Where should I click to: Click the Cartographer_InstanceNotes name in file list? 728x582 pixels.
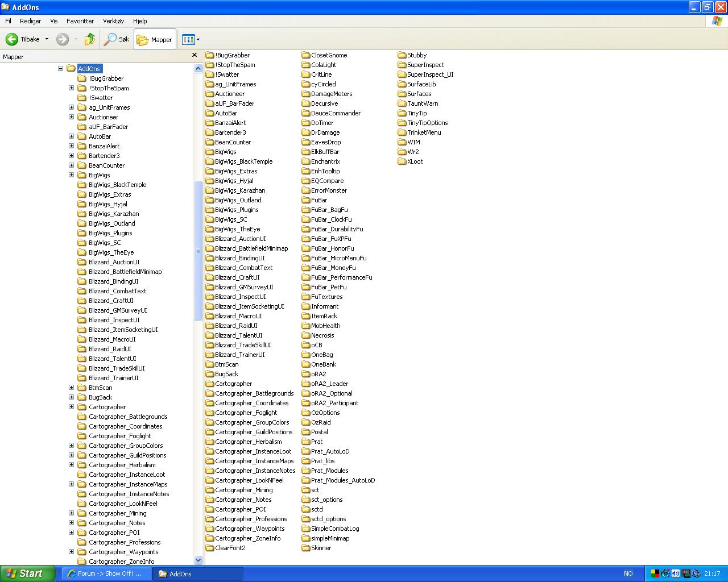255,471
